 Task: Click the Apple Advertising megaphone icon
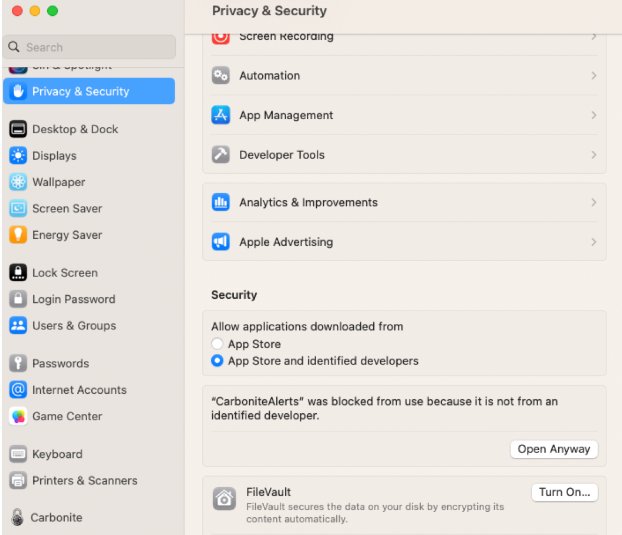coord(221,242)
